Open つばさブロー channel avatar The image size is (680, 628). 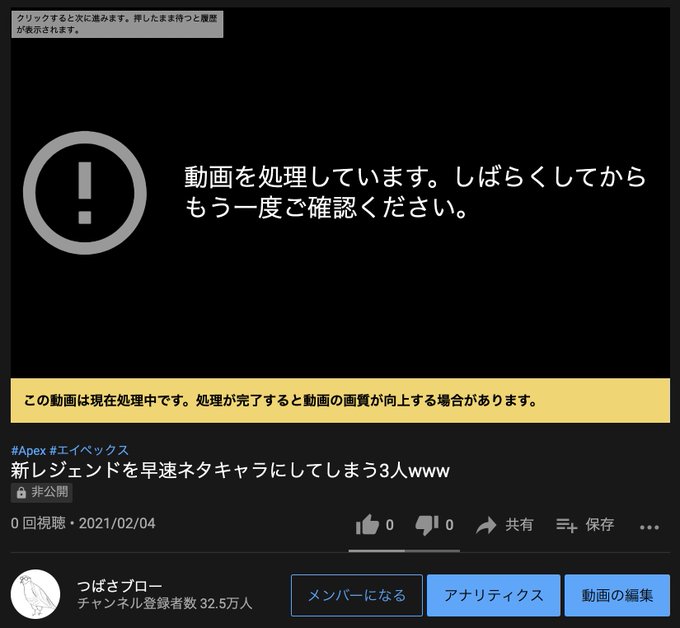[x=36, y=594]
